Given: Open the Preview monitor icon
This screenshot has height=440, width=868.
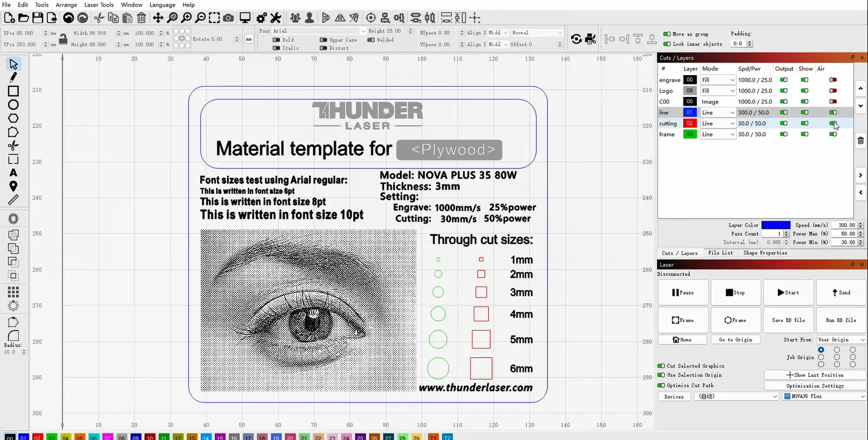Looking at the screenshot, I should point(245,18).
